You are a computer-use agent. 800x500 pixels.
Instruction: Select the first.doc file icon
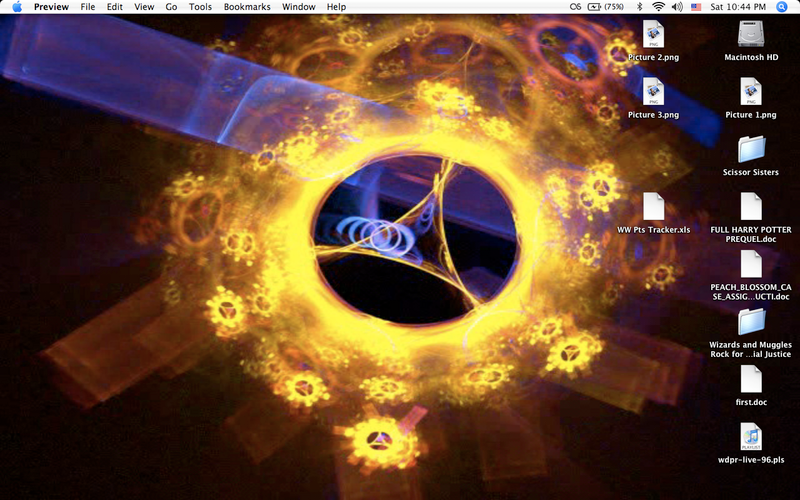751,379
